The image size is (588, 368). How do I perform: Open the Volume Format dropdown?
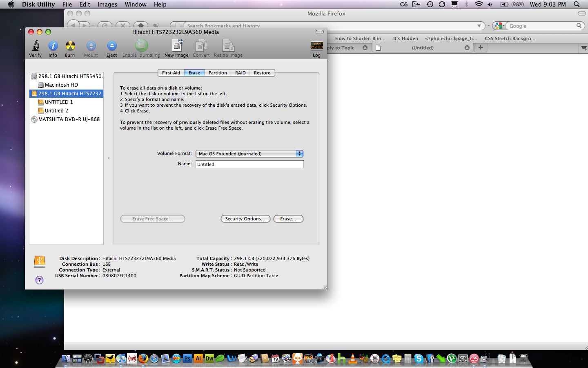(x=249, y=154)
